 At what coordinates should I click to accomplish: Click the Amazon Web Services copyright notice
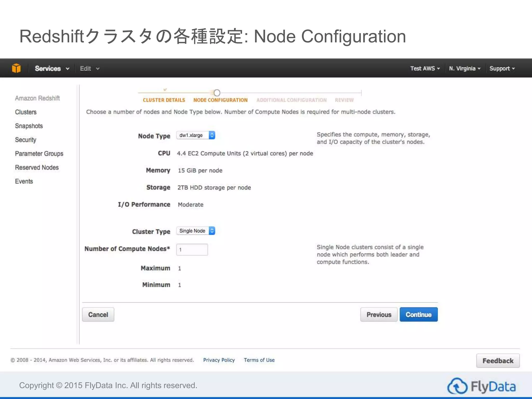(102, 360)
